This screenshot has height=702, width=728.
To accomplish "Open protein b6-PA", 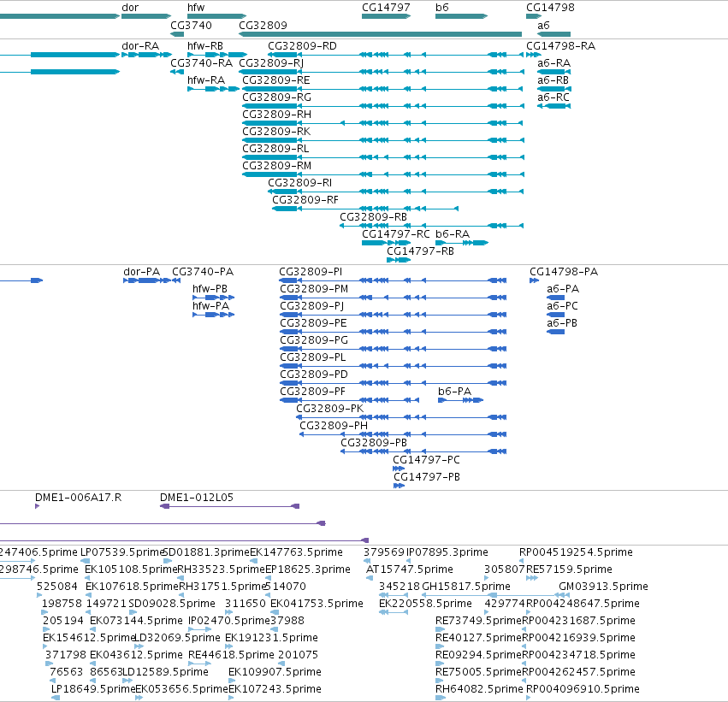I will 454,392.
